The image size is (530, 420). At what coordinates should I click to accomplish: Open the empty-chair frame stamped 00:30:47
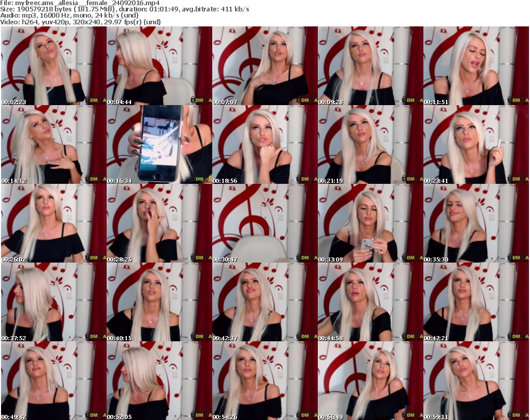click(x=264, y=223)
